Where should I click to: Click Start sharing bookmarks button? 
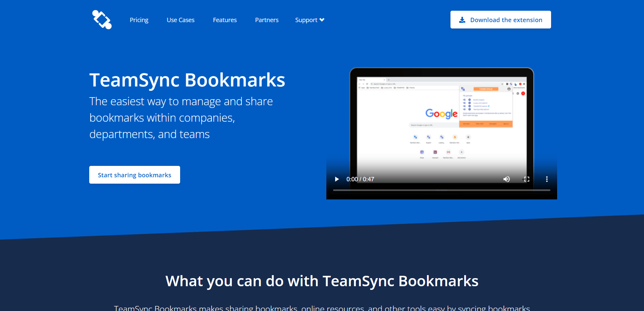(135, 175)
